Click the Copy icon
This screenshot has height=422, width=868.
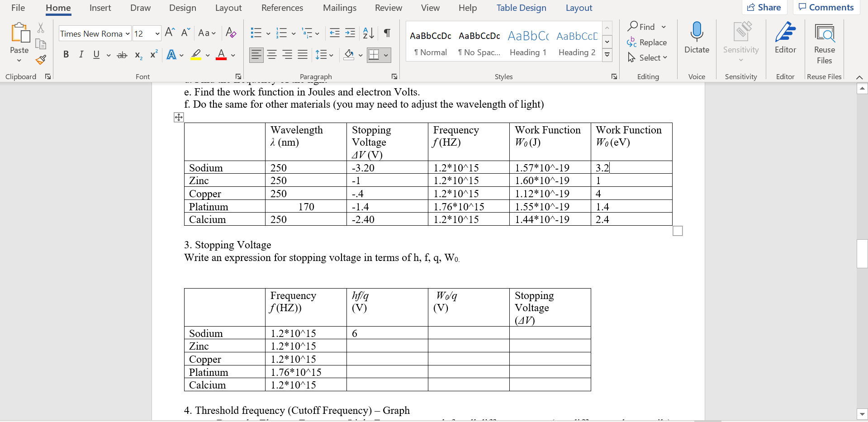click(41, 44)
